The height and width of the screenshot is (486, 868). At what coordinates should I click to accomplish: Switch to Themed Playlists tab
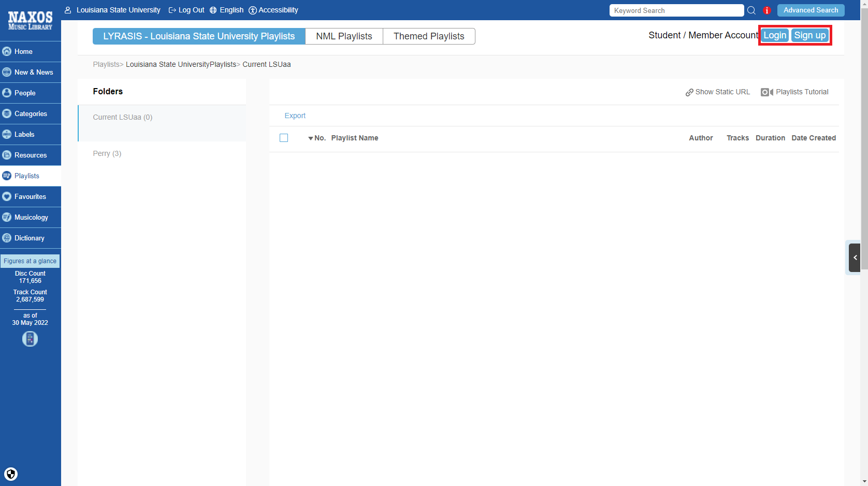tap(429, 36)
